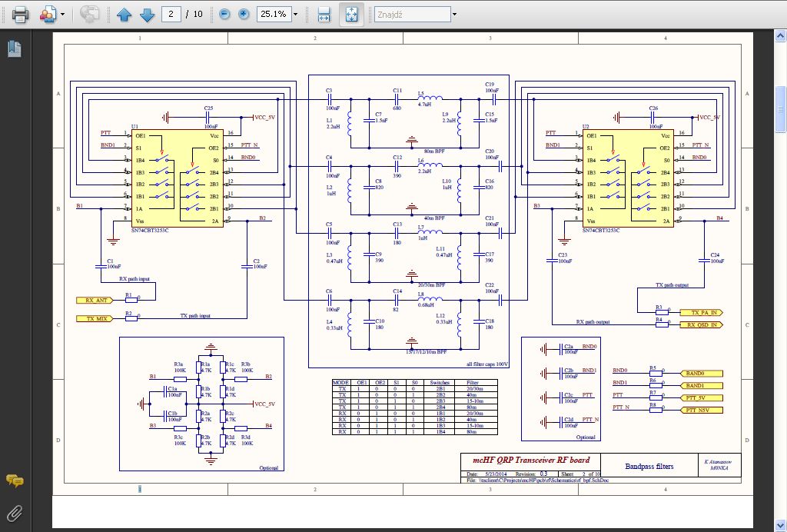
Task: Click the RX_ANT port label in schematic
Action: 95,300
